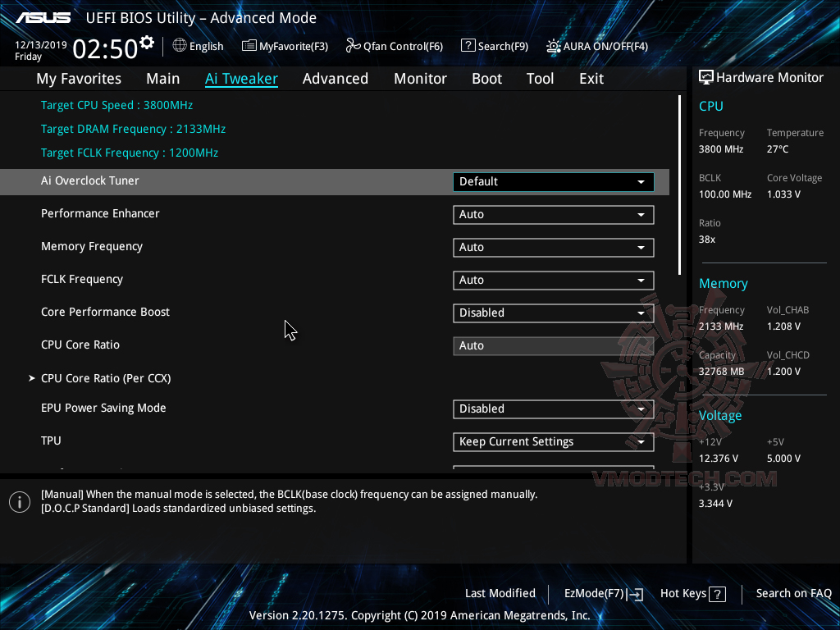Click the info icon in the help area
This screenshot has height=630, width=840.
pos(20,502)
